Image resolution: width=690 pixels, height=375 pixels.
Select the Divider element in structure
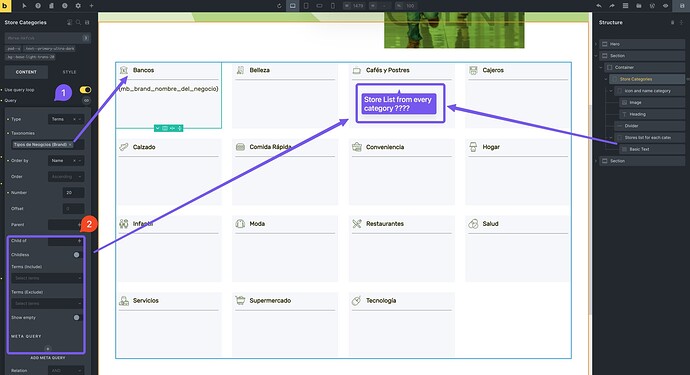tap(650, 126)
